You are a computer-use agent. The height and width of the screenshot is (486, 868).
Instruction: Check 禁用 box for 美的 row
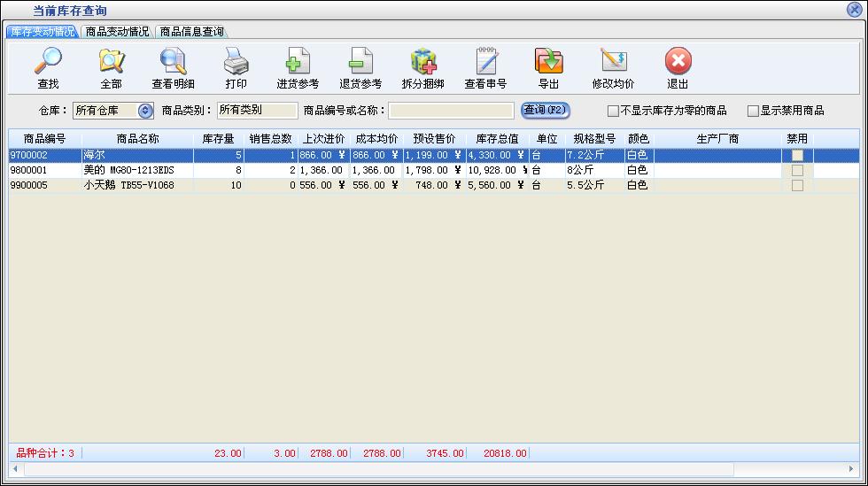pyautogui.click(x=797, y=170)
